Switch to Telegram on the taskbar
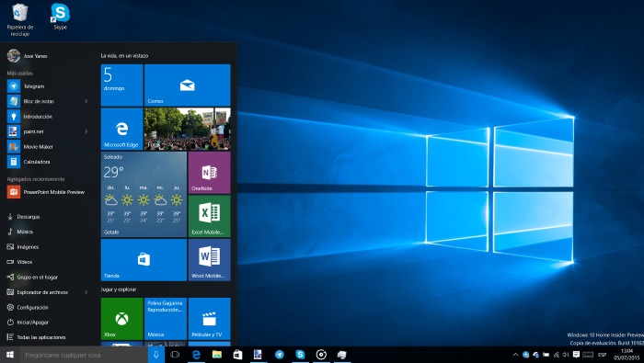Image resolution: width=644 pixels, height=363 pixels. click(x=280, y=355)
